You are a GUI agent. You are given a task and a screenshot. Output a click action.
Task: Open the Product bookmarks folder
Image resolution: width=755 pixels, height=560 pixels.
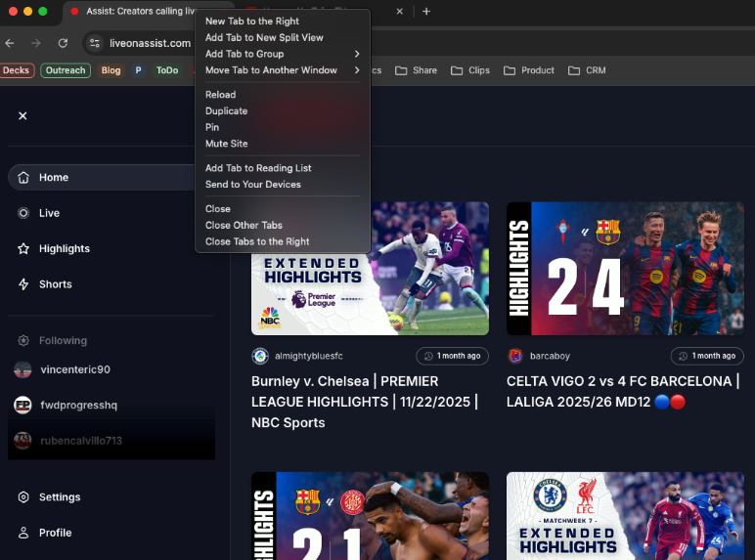point(529,70)
